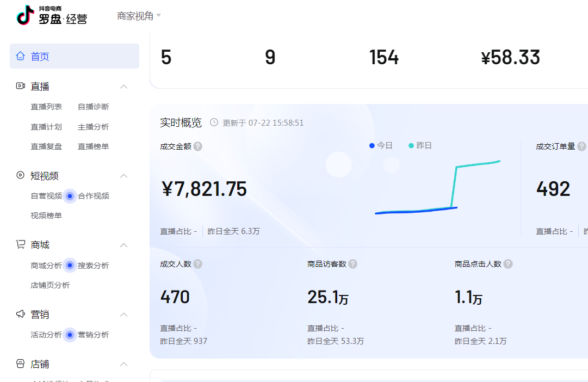
Task: Click the 直播 camera icon in sidebar
Action: (x=21, y=86)
